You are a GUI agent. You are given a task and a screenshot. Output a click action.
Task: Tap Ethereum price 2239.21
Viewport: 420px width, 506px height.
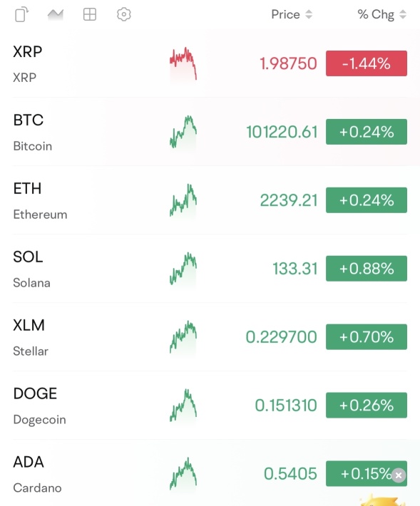point(289,200)
